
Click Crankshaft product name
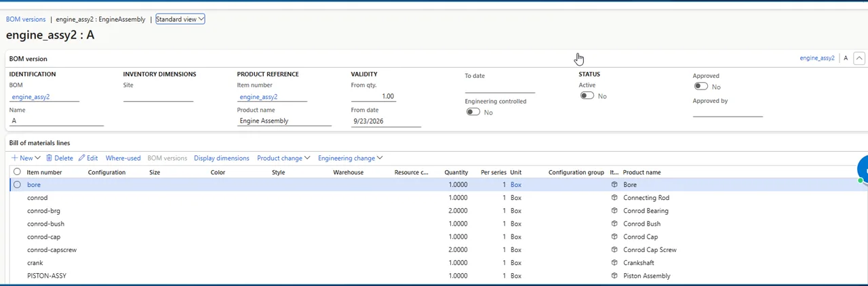(x=638, y=262)
